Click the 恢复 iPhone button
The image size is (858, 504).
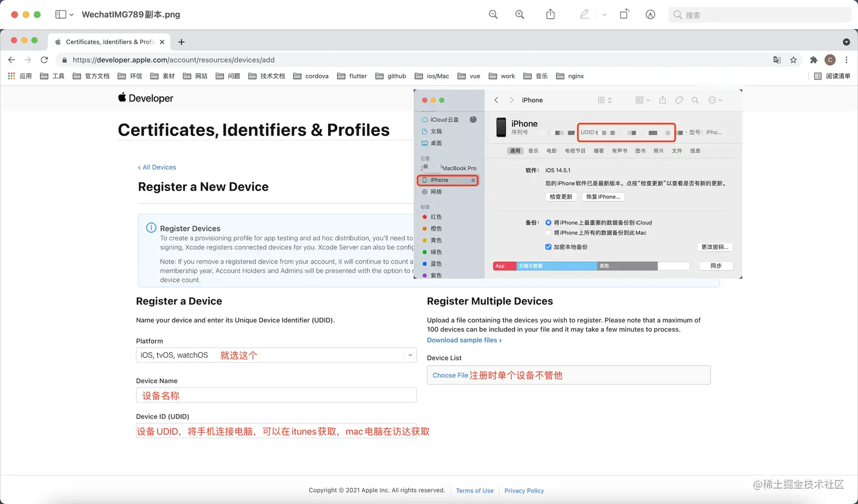click(x=603, y=197)
